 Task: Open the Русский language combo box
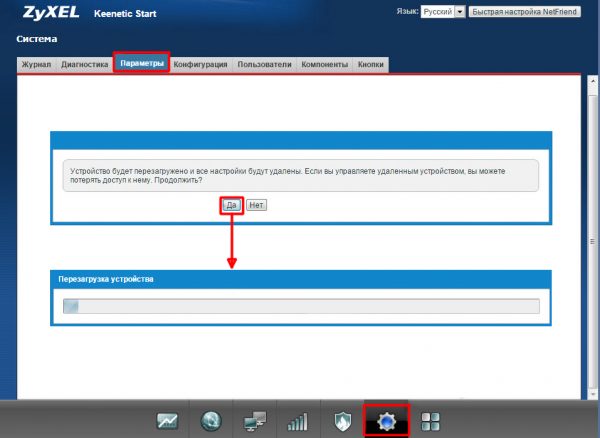(443, 12)
